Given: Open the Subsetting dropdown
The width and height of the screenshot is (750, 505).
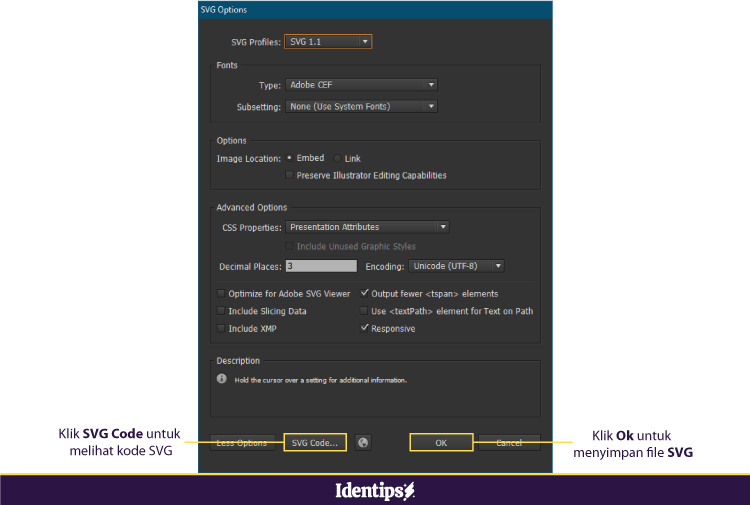Looking at the screenshot, I should 361,106.
